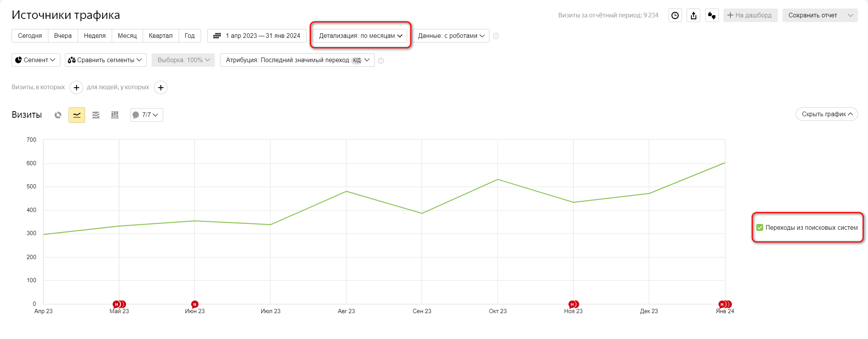This screenshot has width=868, height=339.
Task: Select the 'Квартал' period tab
Action: click(160, 36)
